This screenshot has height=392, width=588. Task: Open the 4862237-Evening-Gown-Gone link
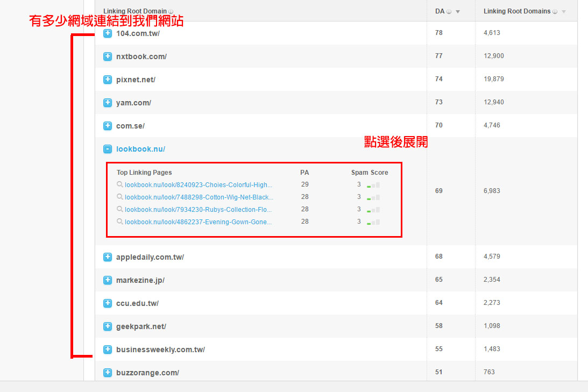[x=198, y=222]
